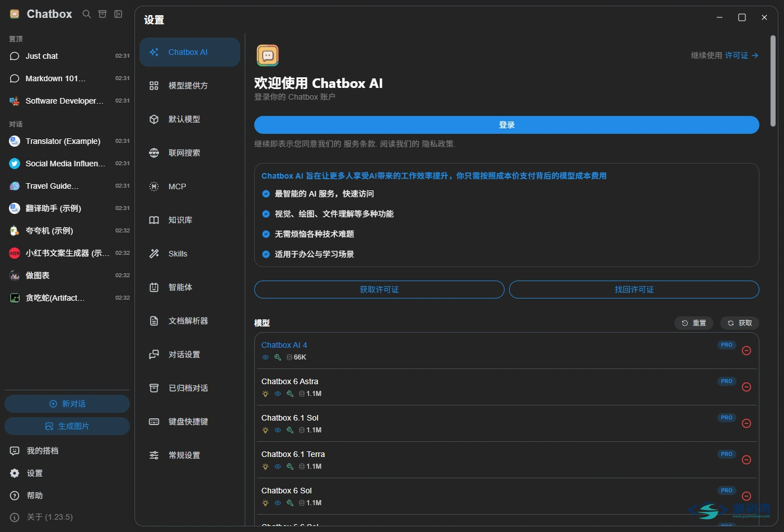Click the 获取许可证 button

(x=379, y=290)
